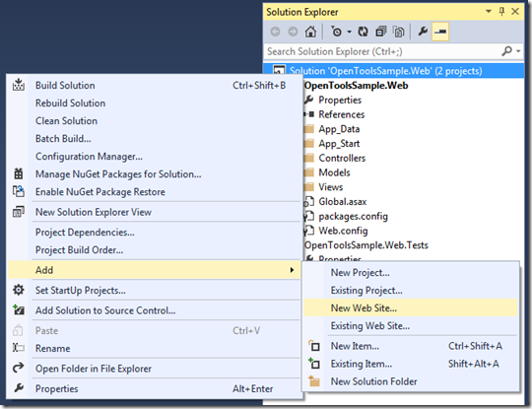This screenshot has width=532, height=409.
Task: Click the Set StartUp Projects gear icon
Action: (x=19, y=290)
